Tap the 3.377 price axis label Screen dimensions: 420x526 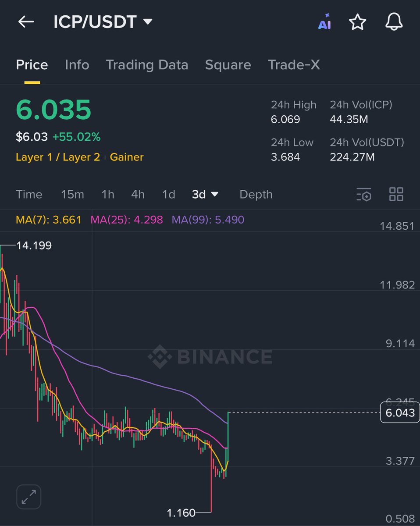[400, 461]
